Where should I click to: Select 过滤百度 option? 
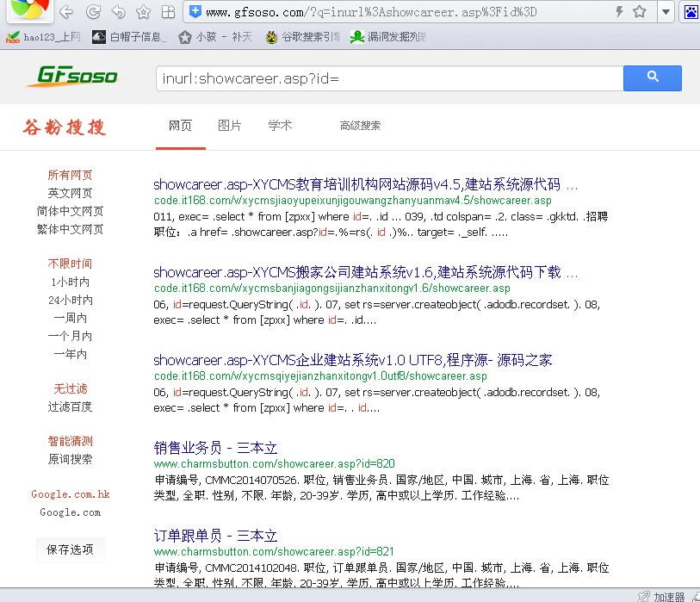[70, 407]
